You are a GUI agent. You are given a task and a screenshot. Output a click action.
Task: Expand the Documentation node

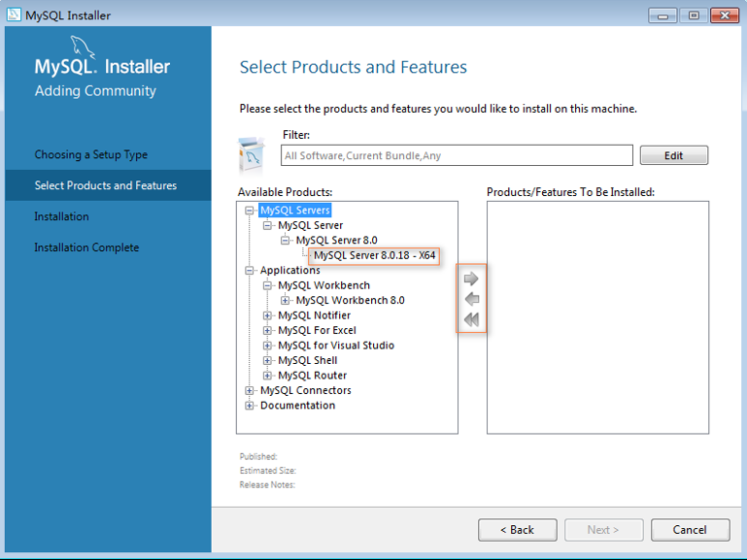pyautogui.click(x=249, y=406)
